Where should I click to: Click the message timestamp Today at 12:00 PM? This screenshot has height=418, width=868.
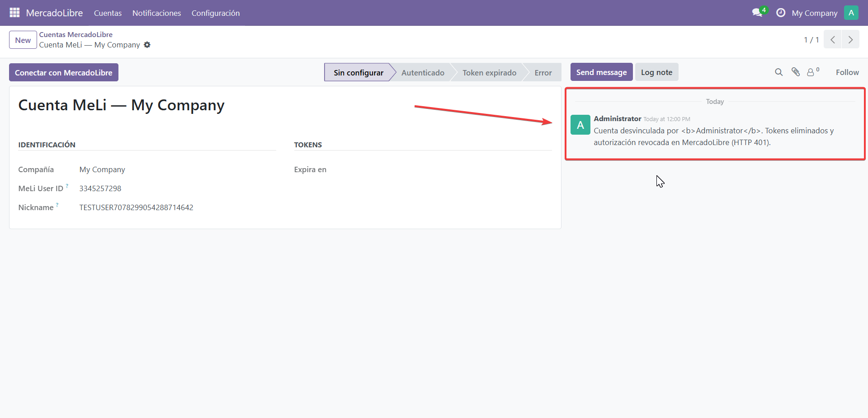[666, 119]
